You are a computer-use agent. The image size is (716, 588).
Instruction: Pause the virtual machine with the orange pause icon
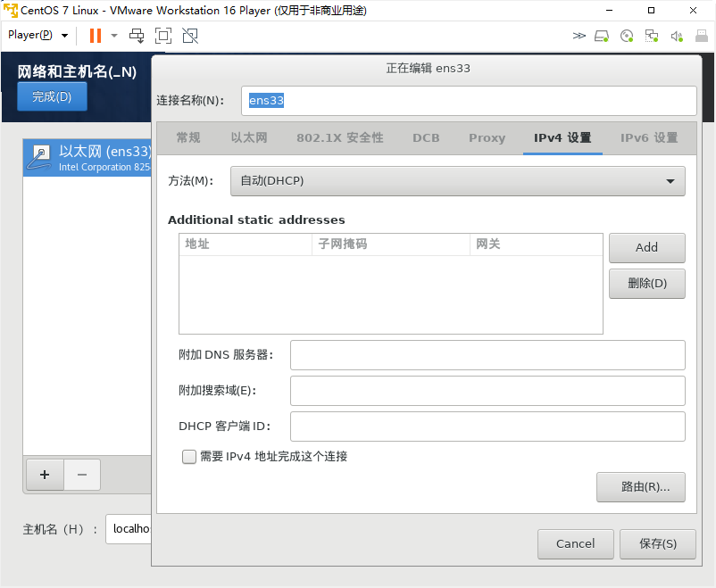point(96,36)
